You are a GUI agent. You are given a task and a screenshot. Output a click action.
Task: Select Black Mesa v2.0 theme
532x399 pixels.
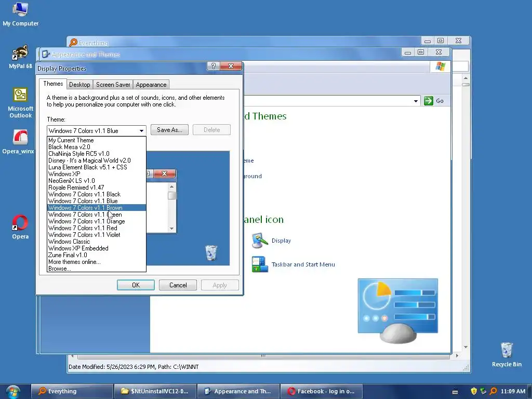coord(96,147)
